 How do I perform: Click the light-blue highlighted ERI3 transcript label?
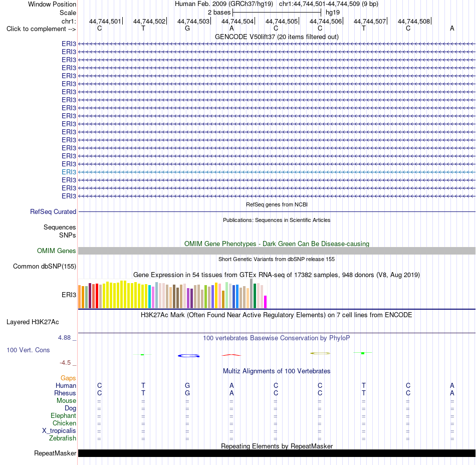(69, 172)
